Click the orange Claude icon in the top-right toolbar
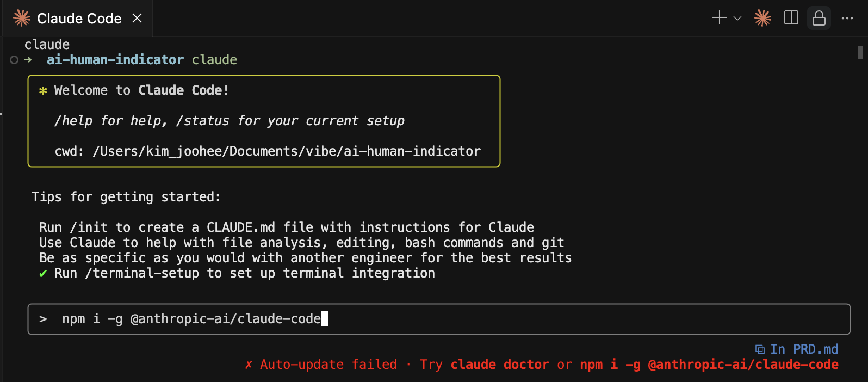 762,18
